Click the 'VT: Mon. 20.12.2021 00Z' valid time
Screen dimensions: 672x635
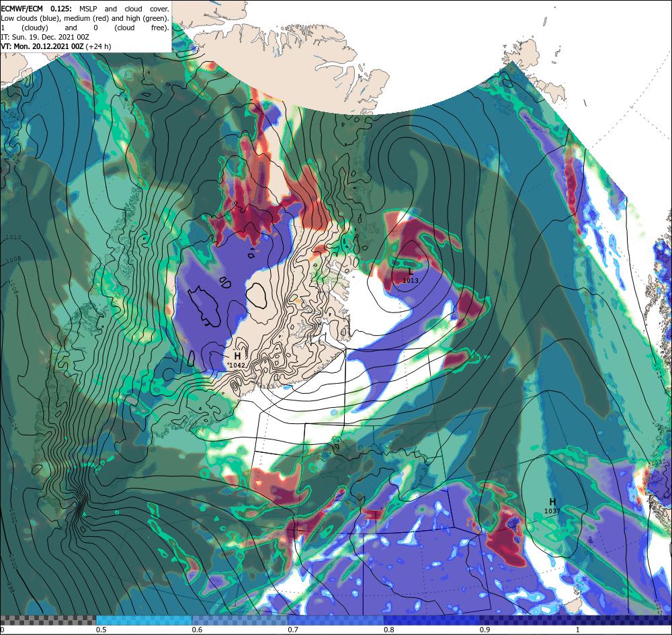42,46
